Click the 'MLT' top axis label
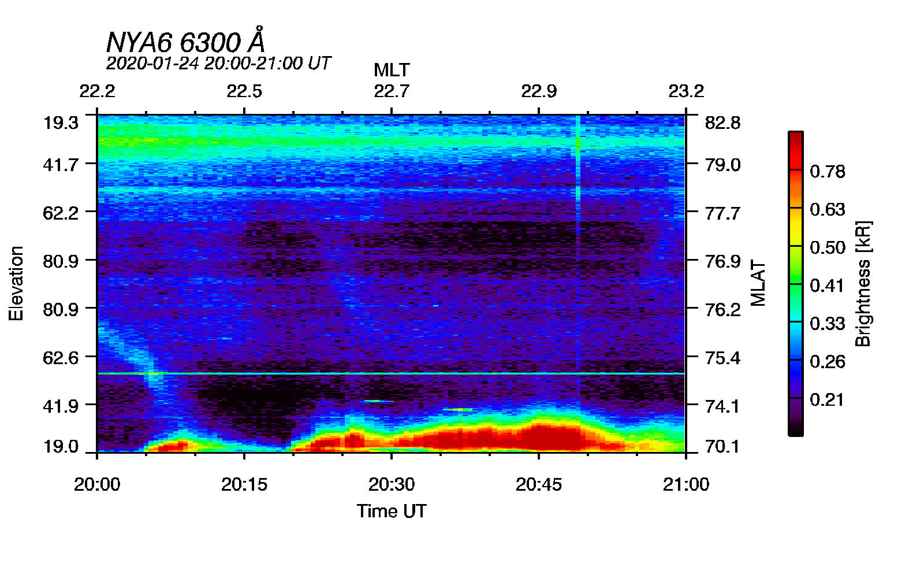The image size is (924, 578). [392, 70]
